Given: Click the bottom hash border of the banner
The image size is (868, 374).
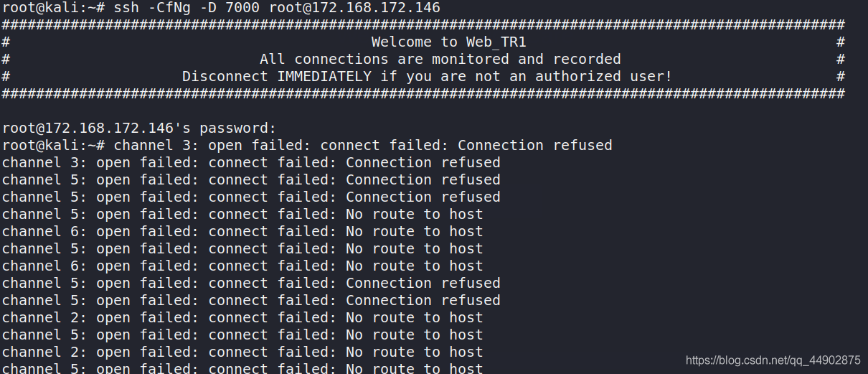Looking at the screenshot, I should pyautogui.click(x=423, y=94).
